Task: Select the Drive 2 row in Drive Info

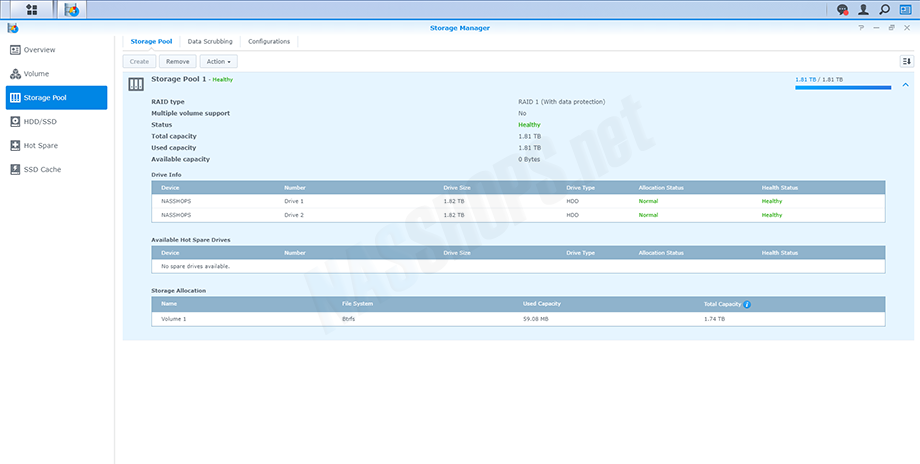Action: pos(518,215)
